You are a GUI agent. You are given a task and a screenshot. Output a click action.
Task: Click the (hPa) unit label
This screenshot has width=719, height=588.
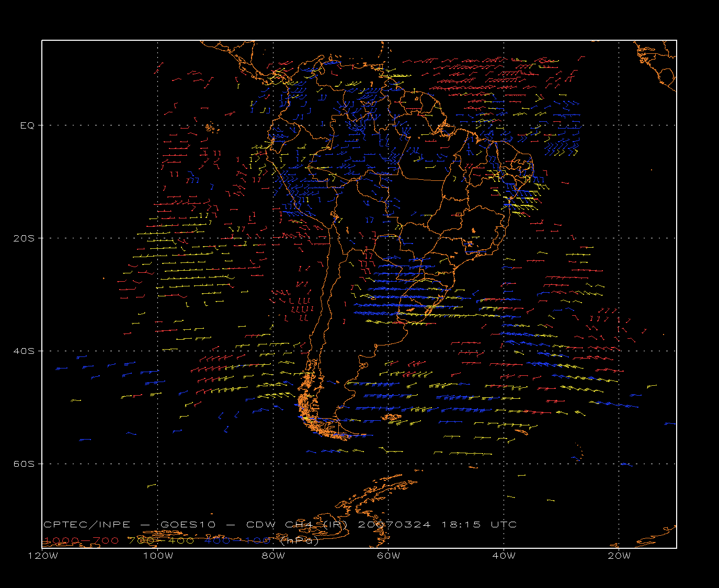point(300,540)
